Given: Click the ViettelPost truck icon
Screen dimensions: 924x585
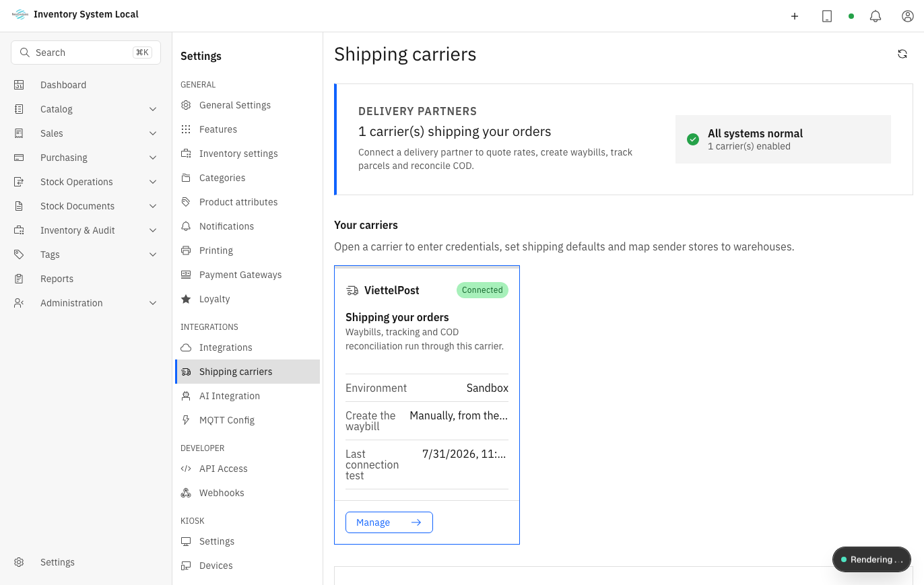Looking at the screenshot, I should (x=352, y=290).
